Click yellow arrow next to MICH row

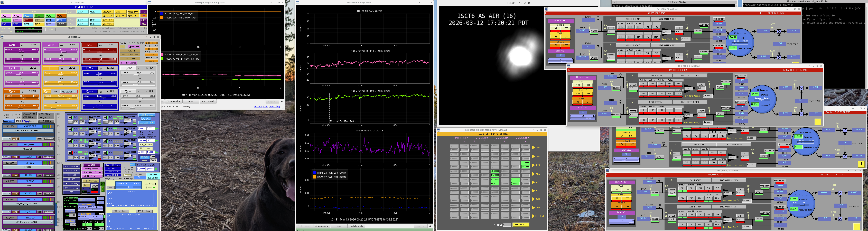coord(533,165)
